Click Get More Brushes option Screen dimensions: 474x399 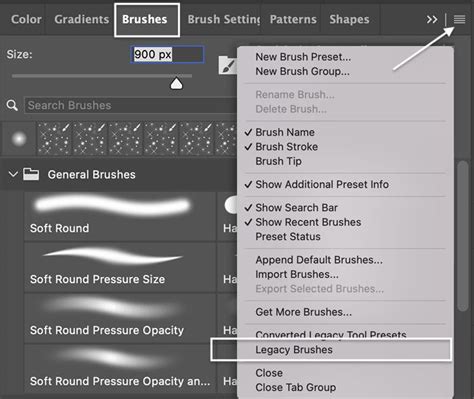pos(304,312)
